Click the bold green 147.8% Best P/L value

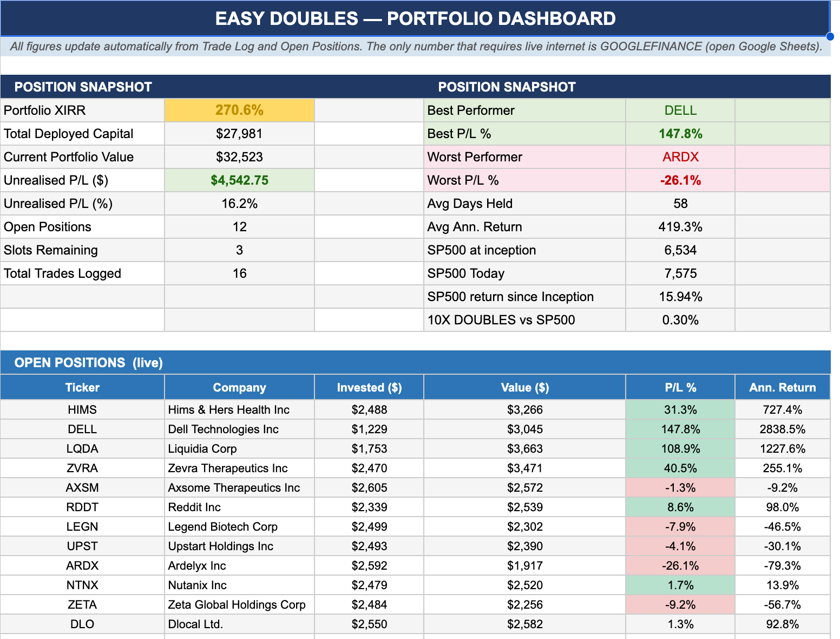(680, 134)
